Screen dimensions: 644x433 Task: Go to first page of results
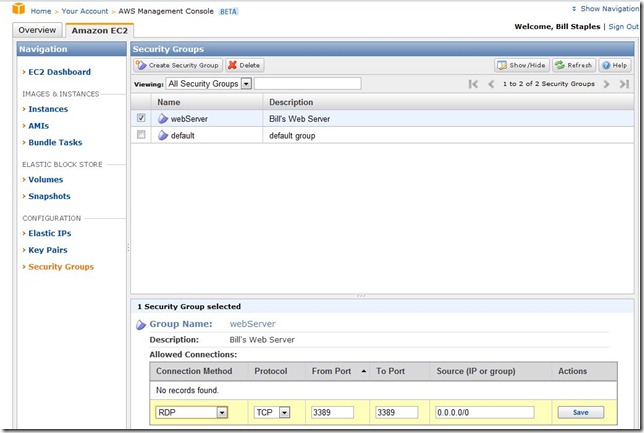(473, 84)
